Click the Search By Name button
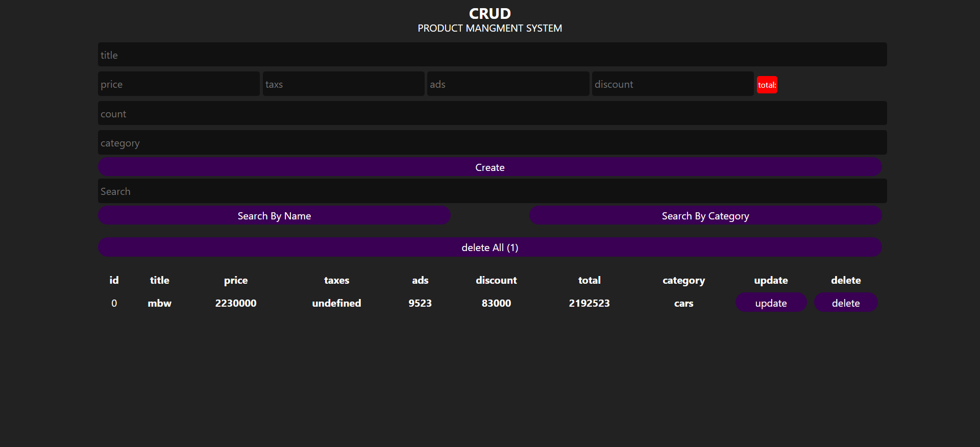980x447 pixels. click(274, 216)
